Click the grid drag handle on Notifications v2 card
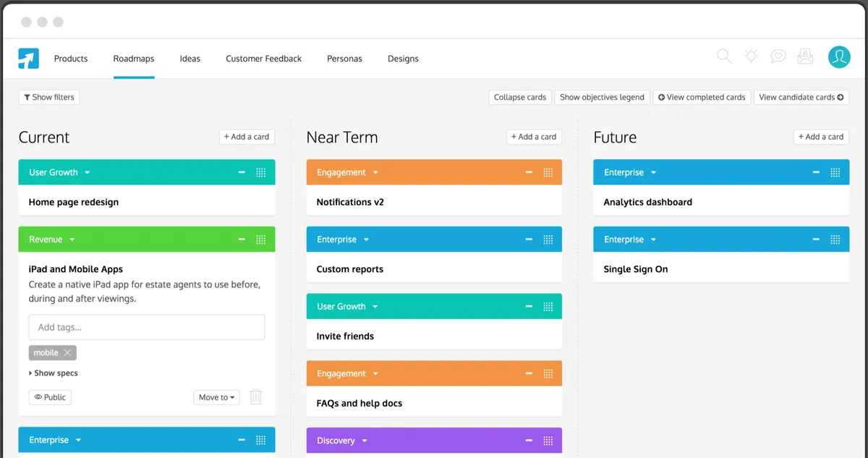This screenshot has height=458, width=868. [548, 173]
